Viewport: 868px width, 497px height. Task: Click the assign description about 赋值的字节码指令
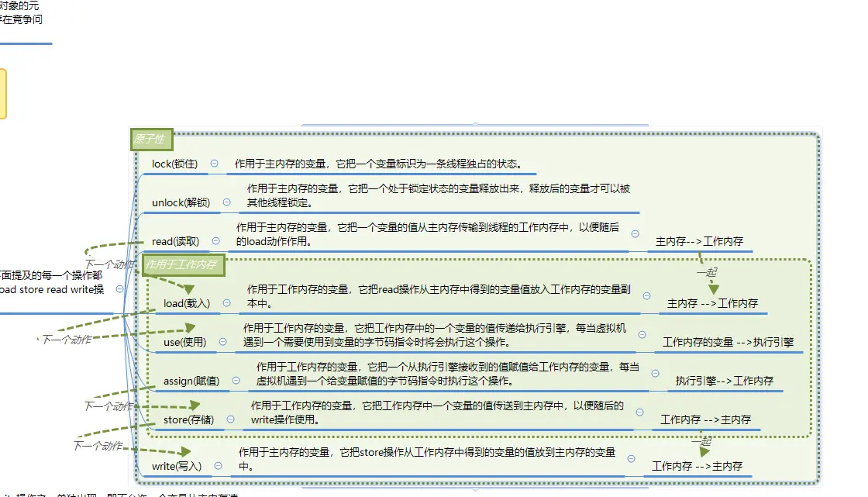pyautogui.click(x=448, y=374)
